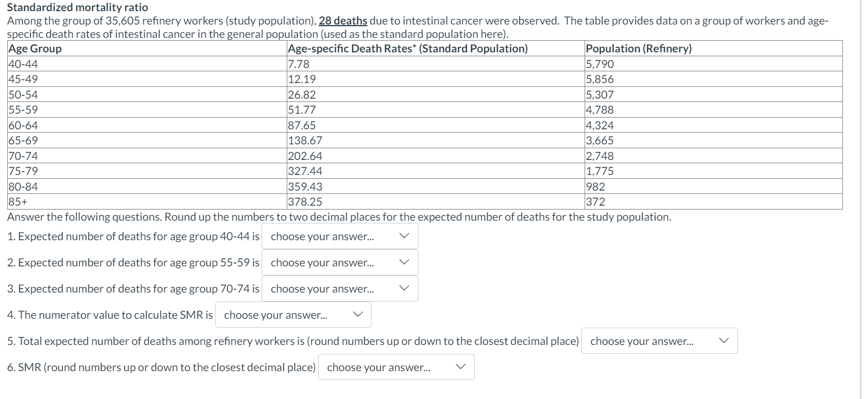Click the chevron arrow on question 6 dropdown

(460, 367)
